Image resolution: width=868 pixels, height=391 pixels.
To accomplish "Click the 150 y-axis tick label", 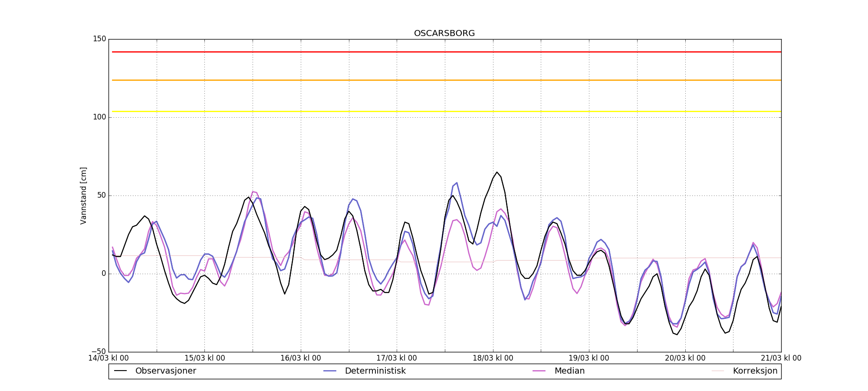I will click(99, 39).
